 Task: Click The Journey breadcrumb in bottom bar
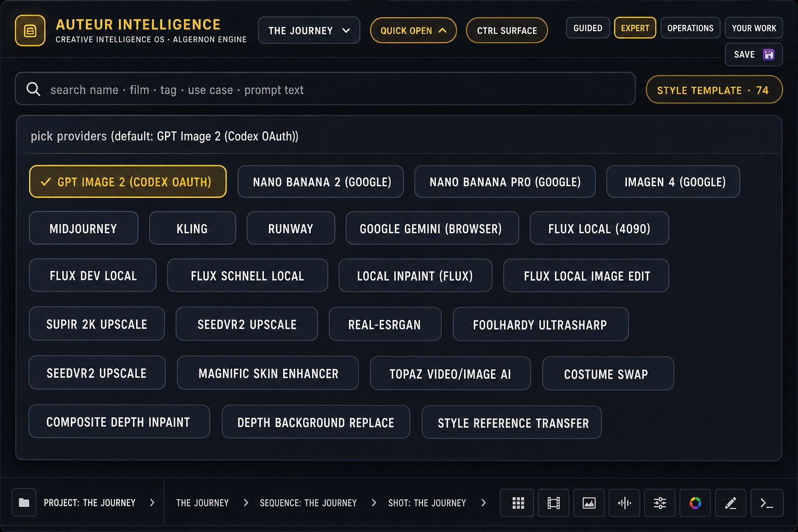202,502
